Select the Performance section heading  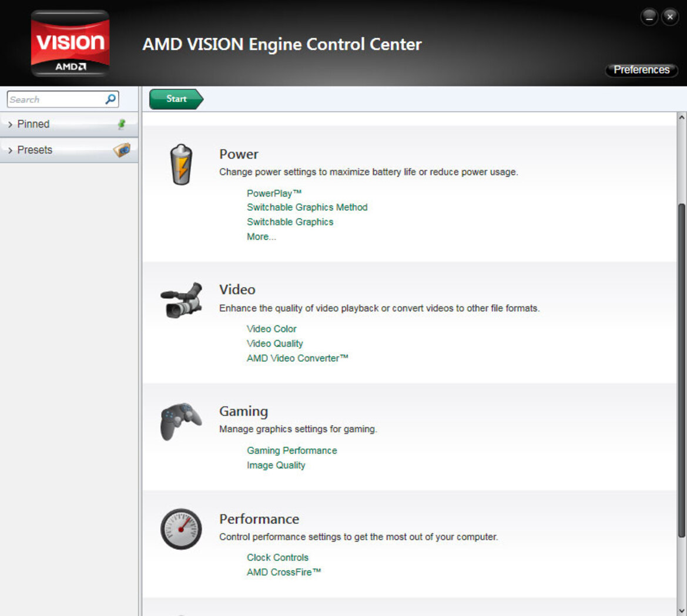click(259, 519)
